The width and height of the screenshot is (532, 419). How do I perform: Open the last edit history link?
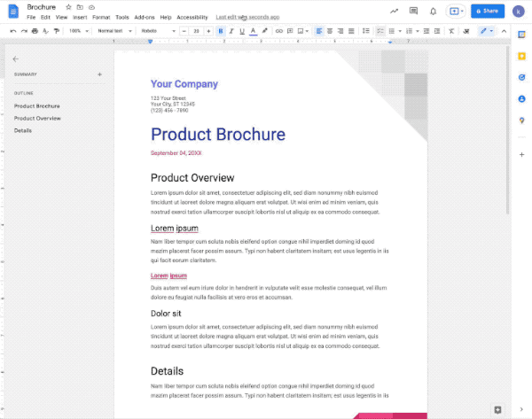247,18
